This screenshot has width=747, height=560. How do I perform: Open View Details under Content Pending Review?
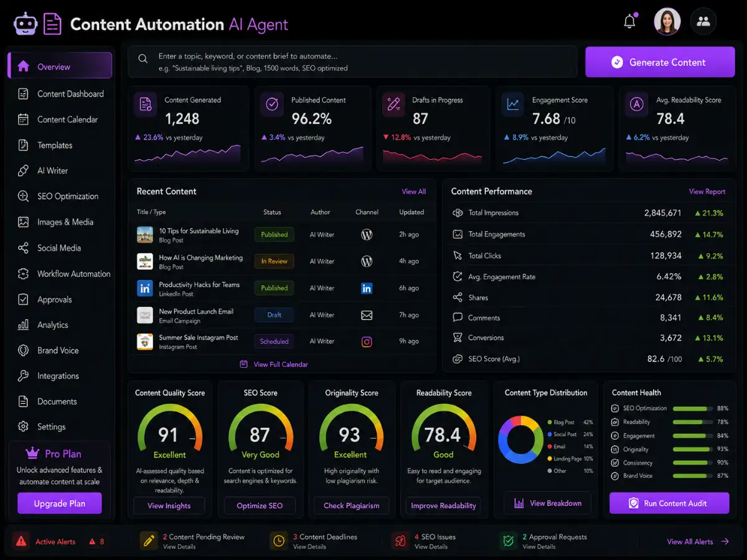pyautogui.click(x=179, y=547)
